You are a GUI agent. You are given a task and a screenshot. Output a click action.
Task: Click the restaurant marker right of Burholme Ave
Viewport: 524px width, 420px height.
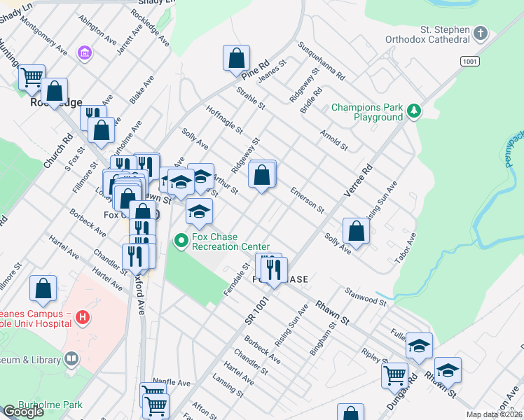click(146, 164)
